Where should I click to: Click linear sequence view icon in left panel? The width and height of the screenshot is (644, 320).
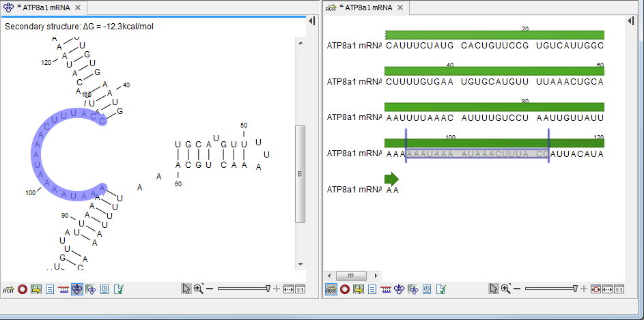click(x=8, y=289)
